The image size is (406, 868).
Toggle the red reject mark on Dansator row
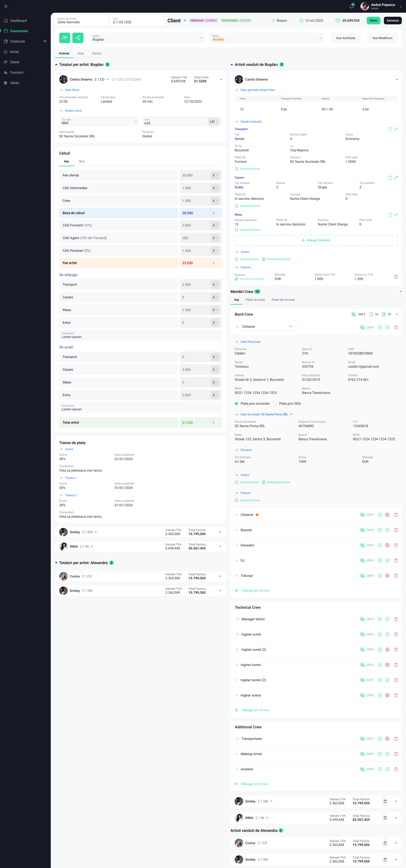coord(387,545)
